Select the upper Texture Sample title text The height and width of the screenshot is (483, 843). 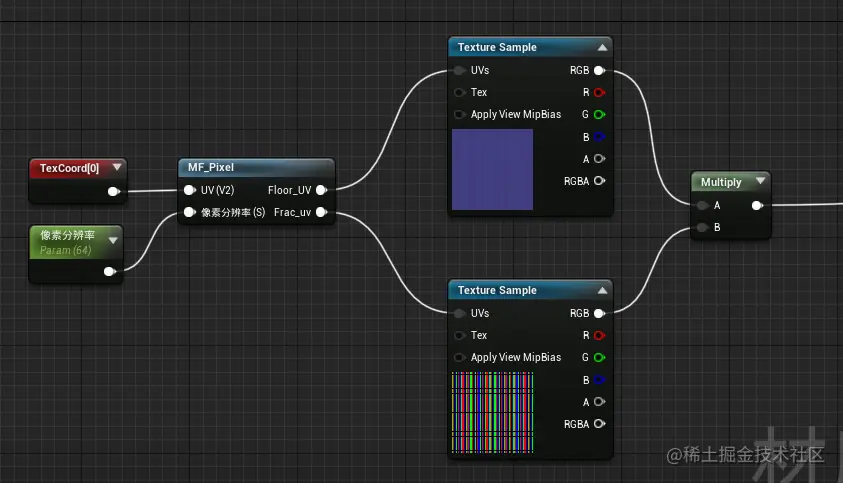(497, 47)
